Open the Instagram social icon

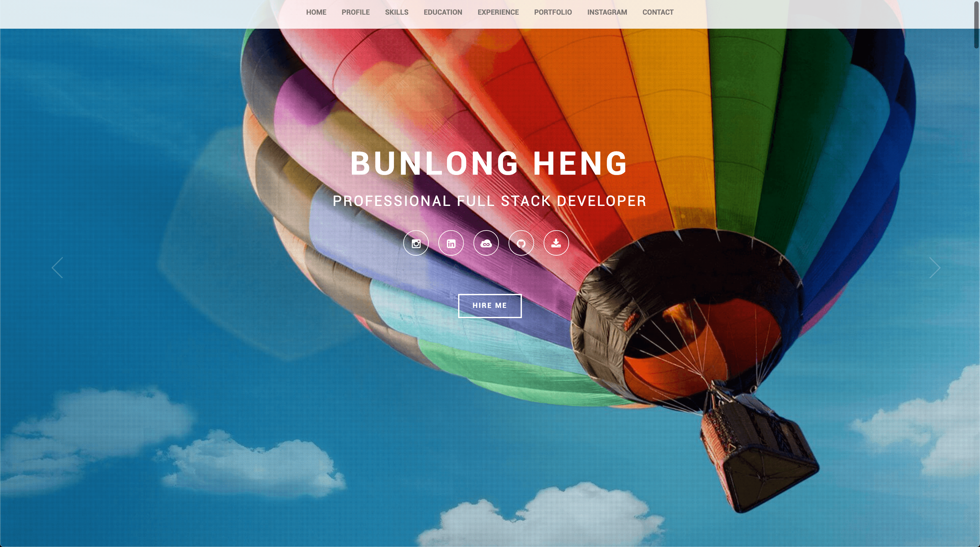[x=416, y=243]
